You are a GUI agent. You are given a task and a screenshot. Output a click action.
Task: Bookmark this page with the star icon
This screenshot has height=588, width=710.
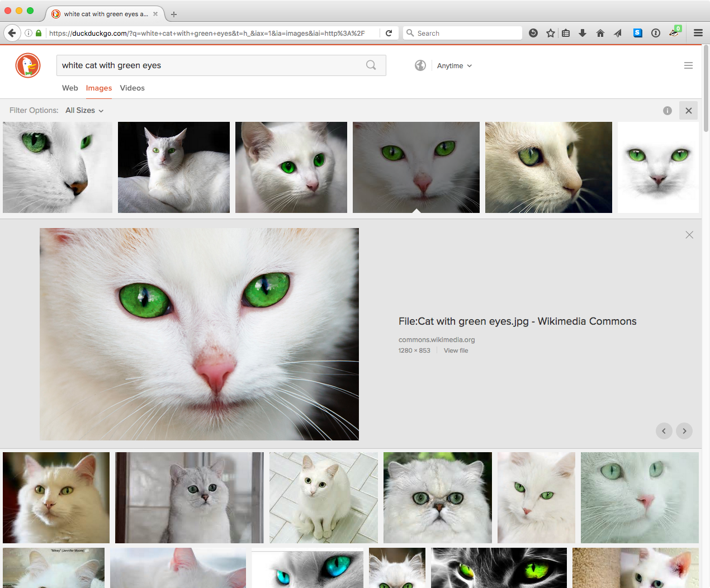[551, 33]
